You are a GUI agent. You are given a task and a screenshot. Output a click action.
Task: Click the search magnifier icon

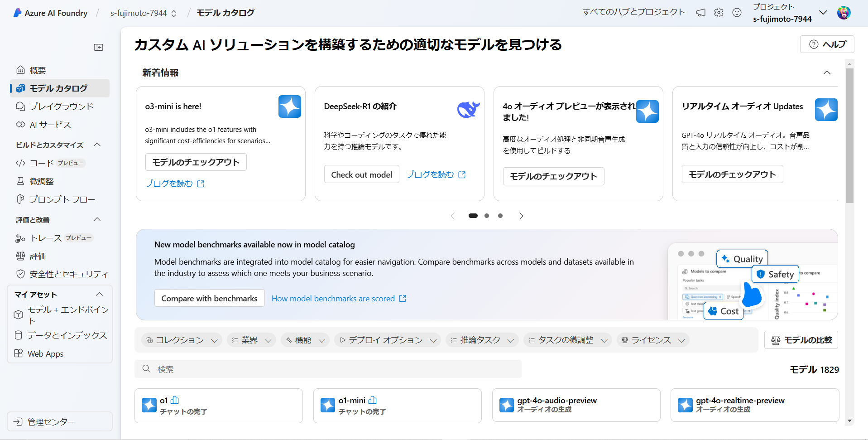146,369
